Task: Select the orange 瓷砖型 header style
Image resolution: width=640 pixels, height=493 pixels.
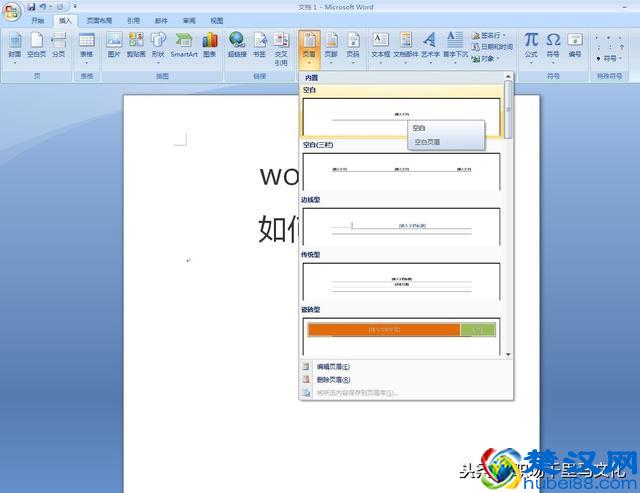Action: [x=401, y=330]
